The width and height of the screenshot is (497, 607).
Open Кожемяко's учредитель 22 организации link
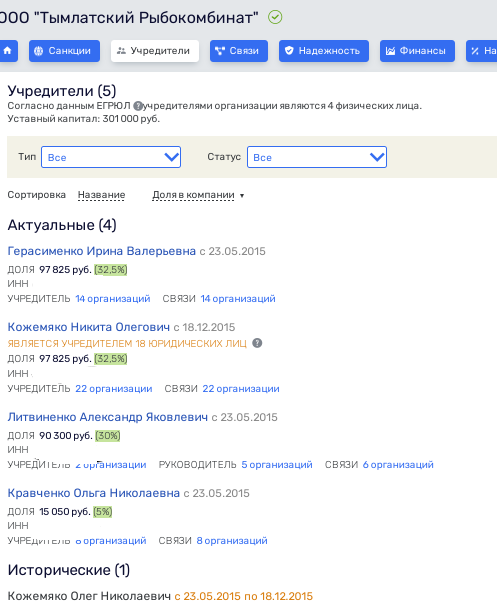114,388
